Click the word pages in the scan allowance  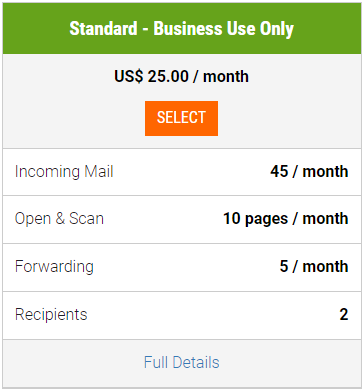[267, 220]
